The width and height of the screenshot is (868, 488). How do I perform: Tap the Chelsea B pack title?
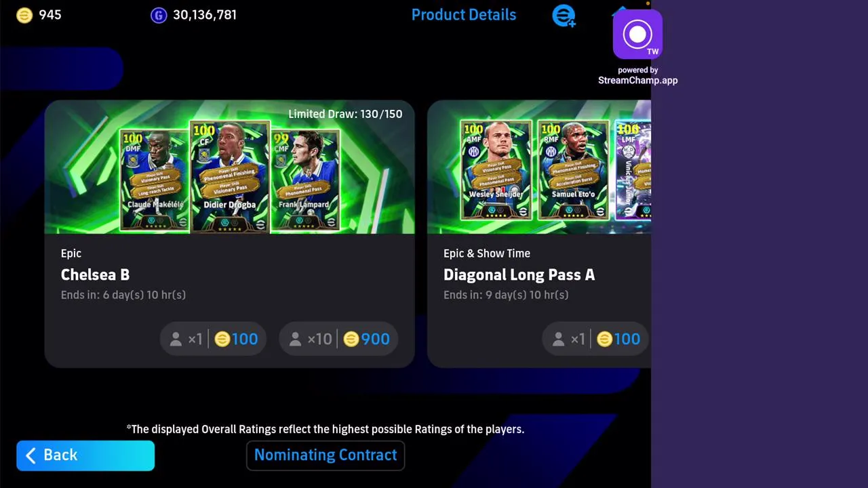click(x=95, y=274)
